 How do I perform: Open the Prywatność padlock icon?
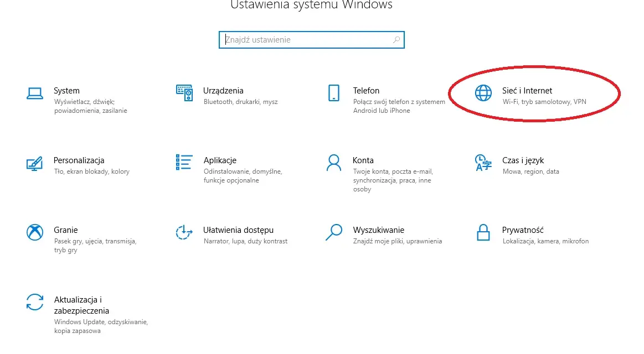483,232
